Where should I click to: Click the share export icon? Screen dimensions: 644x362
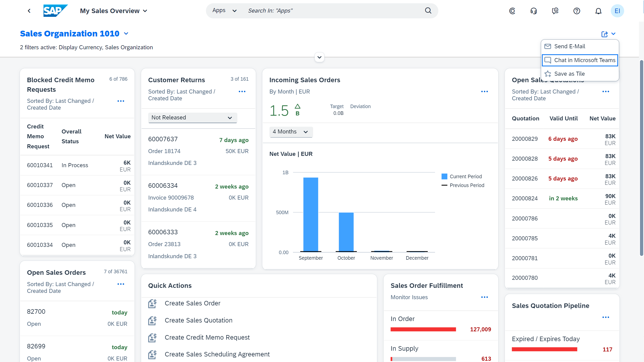click(x=605, y=34)
